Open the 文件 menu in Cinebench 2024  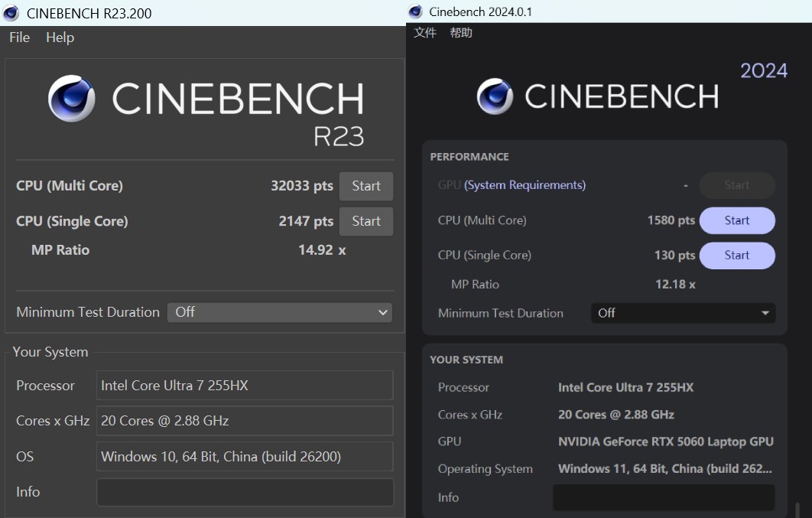point(425,33)
